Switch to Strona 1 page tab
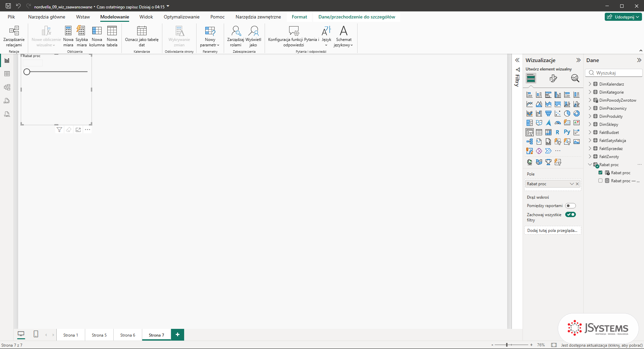Viewport: 644px width, 349px height. (x=71, y=335)
